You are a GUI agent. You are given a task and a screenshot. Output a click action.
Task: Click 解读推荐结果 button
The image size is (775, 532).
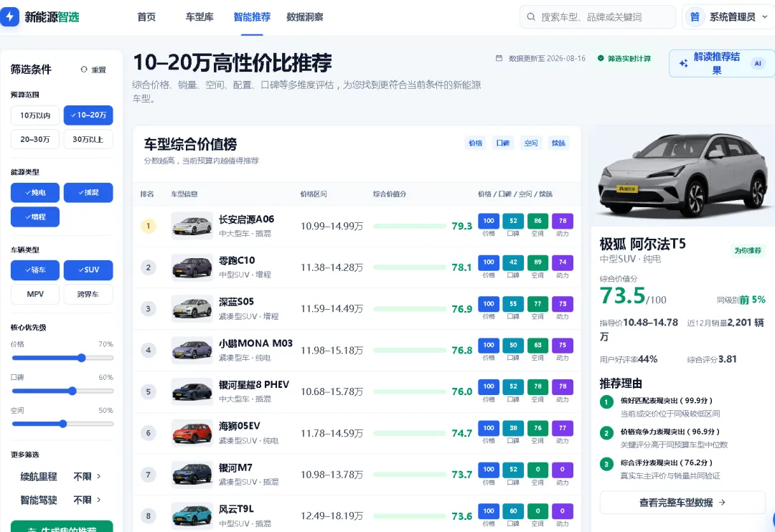pos(722,63)
